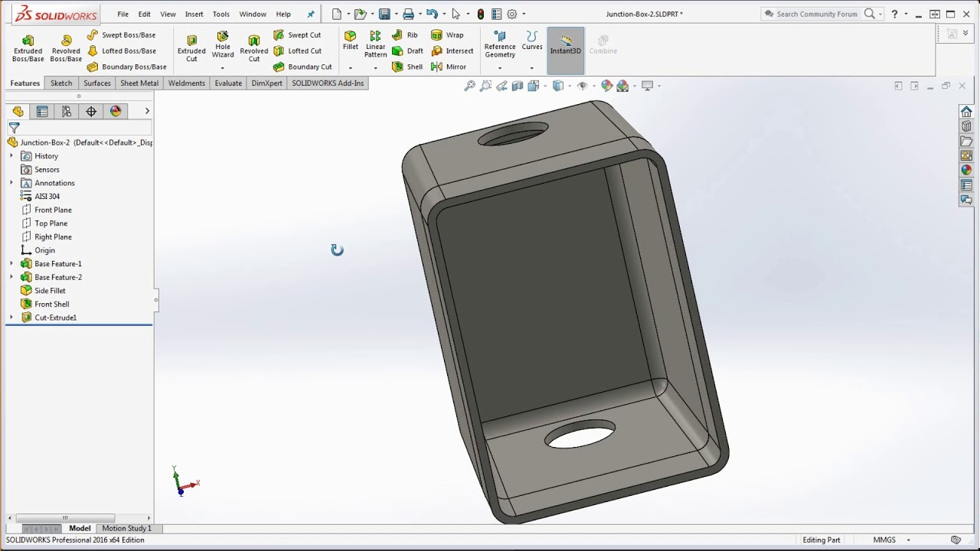Switch to the PropertyManager tab icon
The image size is (980, 551).
pyautogui.click(x=42, y=111)
